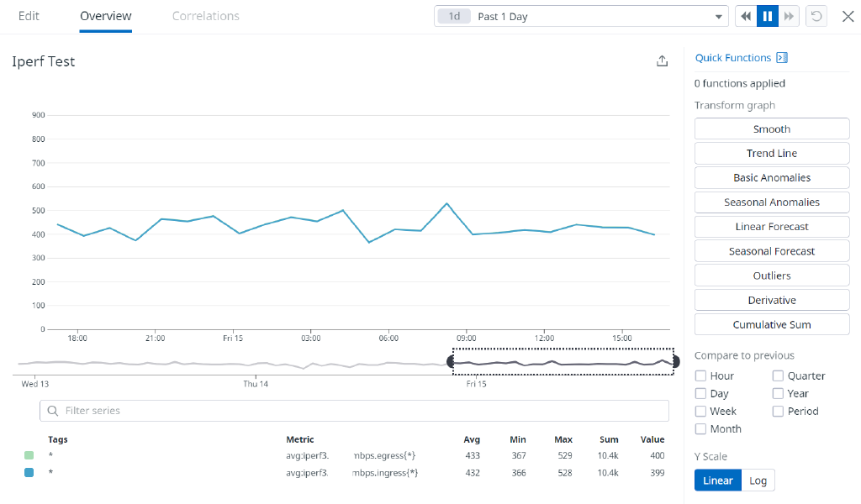This screenshot has height=504, width=861.
Task: Switch to the Correlations tab
Action: 205,16
